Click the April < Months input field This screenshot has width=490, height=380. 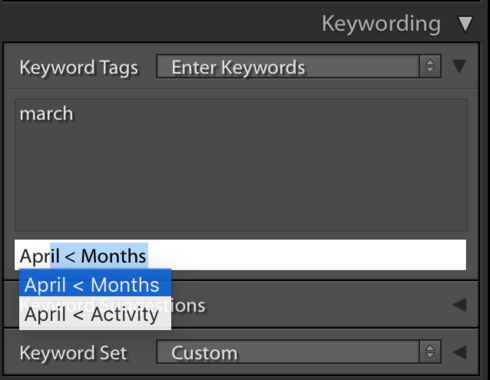[240, 255]
